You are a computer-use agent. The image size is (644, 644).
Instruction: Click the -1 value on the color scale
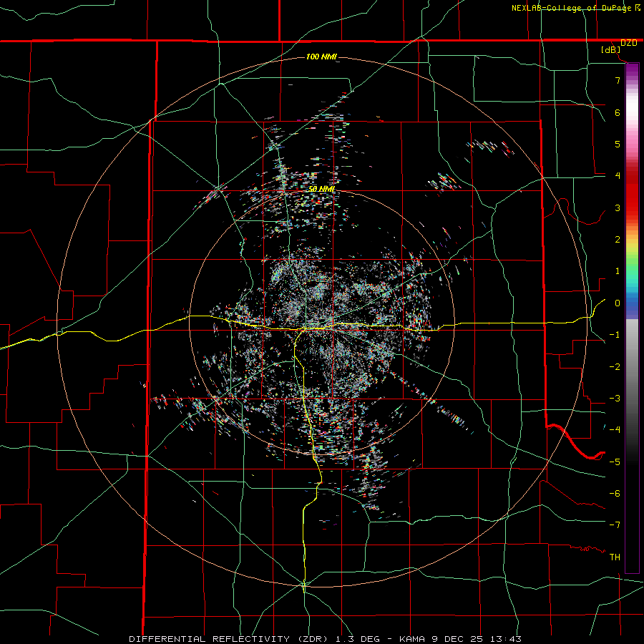615,335
